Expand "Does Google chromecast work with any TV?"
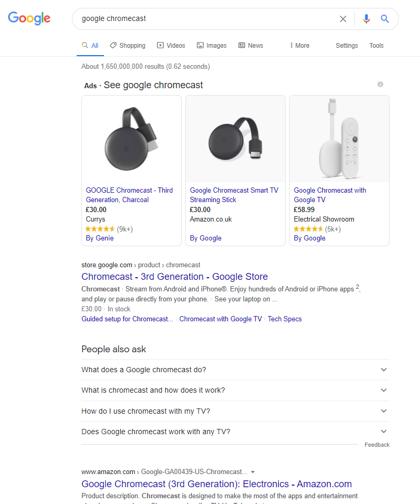The height and width of the screenshot is (504, 420). click(x=384, y=432)
